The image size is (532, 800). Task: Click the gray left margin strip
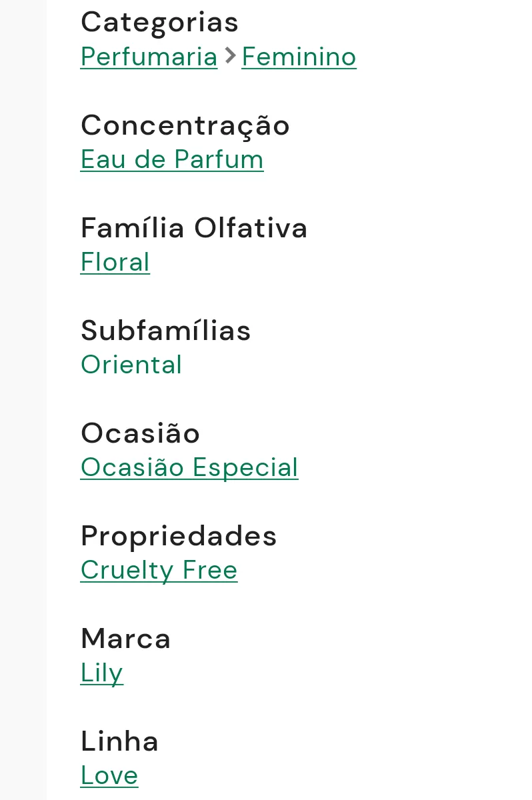pos(23,400)
